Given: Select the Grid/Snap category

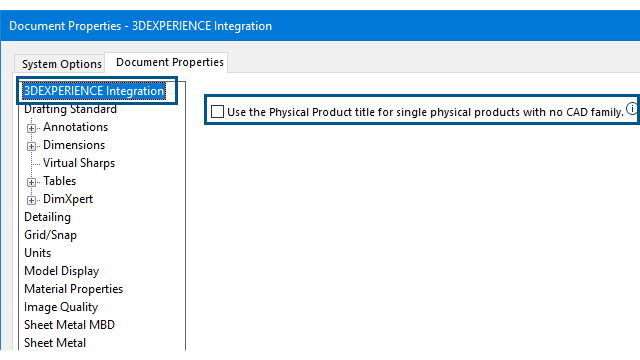Looking at the screenshot, I should coord(50,235).
